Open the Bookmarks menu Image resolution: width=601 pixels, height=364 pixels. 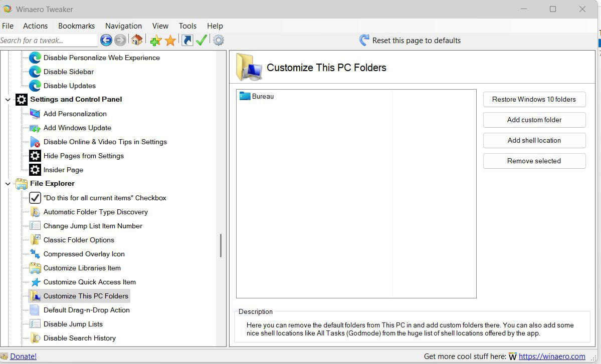point(76,26)
